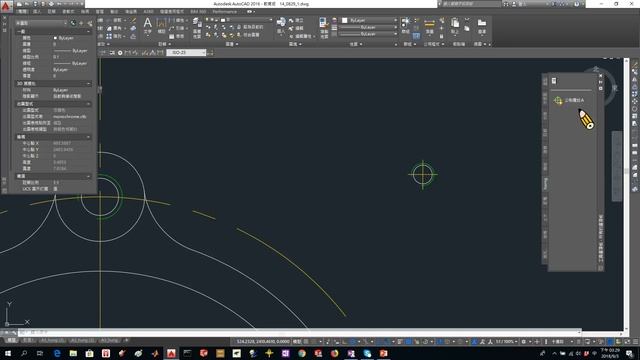640x360 pixels.
Task: Open the Layer Properties manager
Action: [197, 28]
